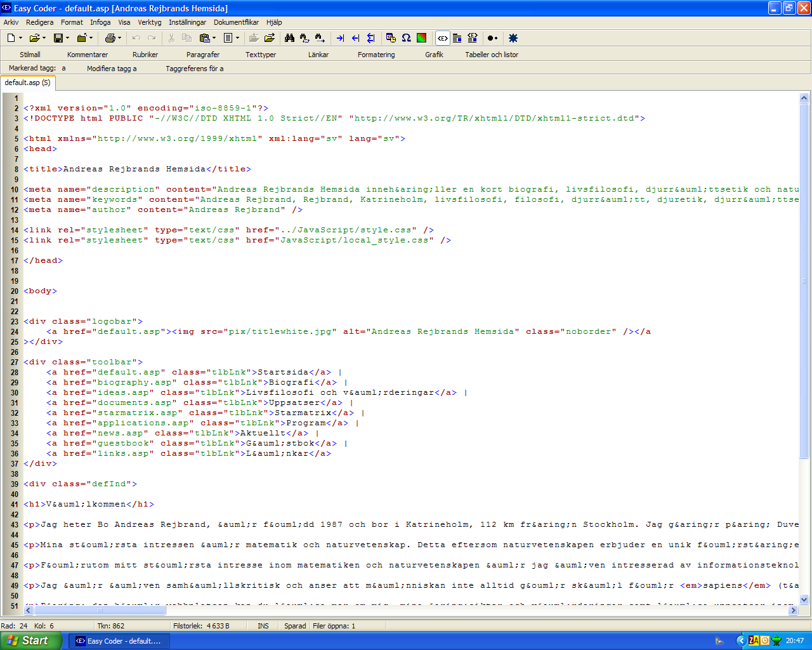Screen dimensions: 812x650
Task: Insert special character with Omega icon
Action: coord(406,38)
